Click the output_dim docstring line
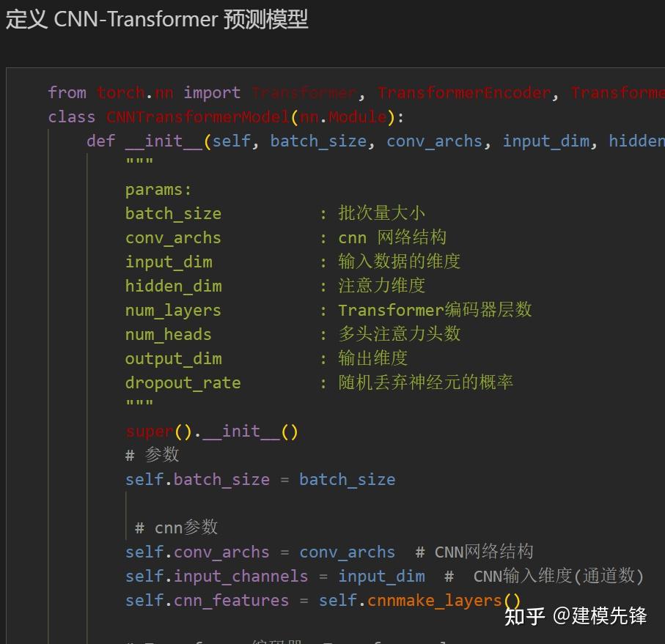This screenshot has height=644, width=665. pyautogui.click(x=173, y=358)
